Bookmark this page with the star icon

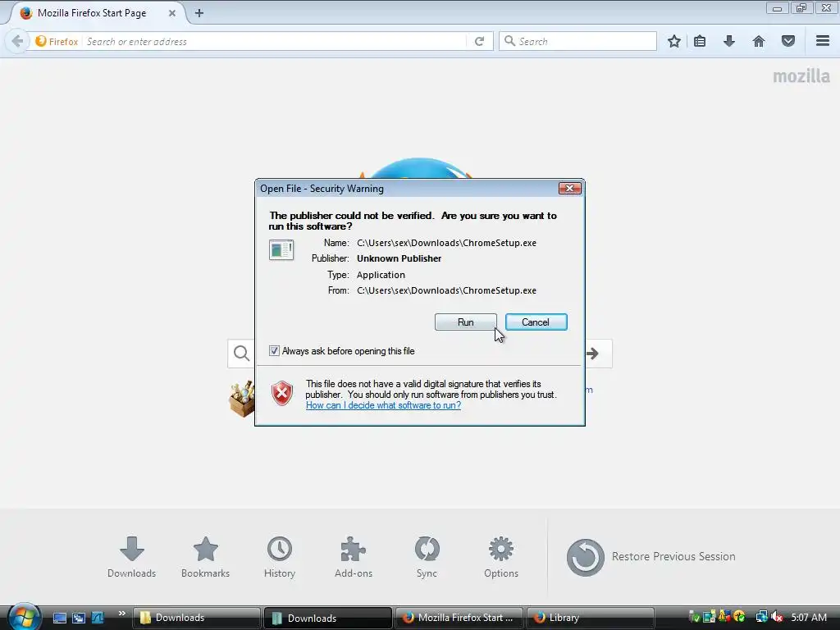pyautogui.click(x=674, y=41)
